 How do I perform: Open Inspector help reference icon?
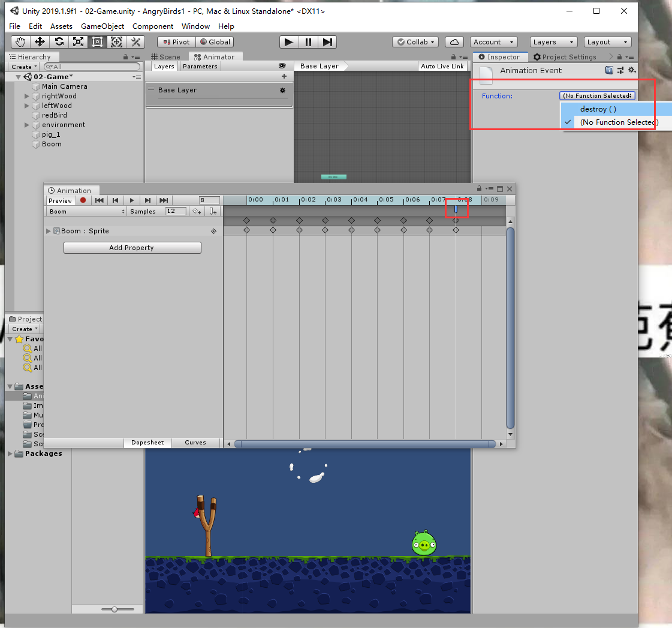point(609,70)
